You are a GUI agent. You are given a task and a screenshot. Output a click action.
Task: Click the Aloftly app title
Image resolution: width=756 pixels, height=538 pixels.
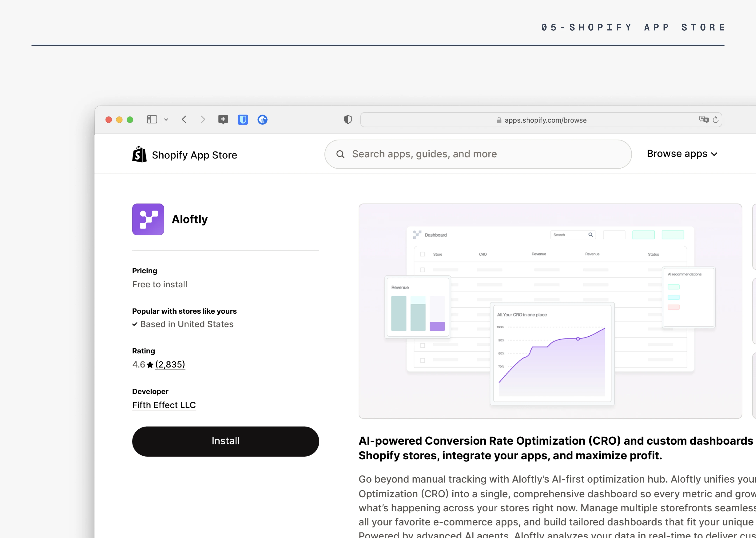pos(190,219)
